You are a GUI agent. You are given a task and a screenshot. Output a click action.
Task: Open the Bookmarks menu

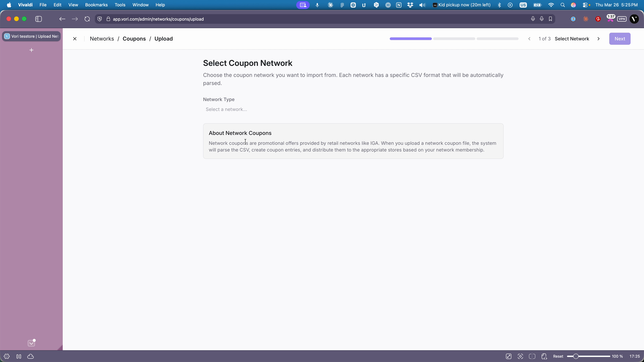coord(96,5)
